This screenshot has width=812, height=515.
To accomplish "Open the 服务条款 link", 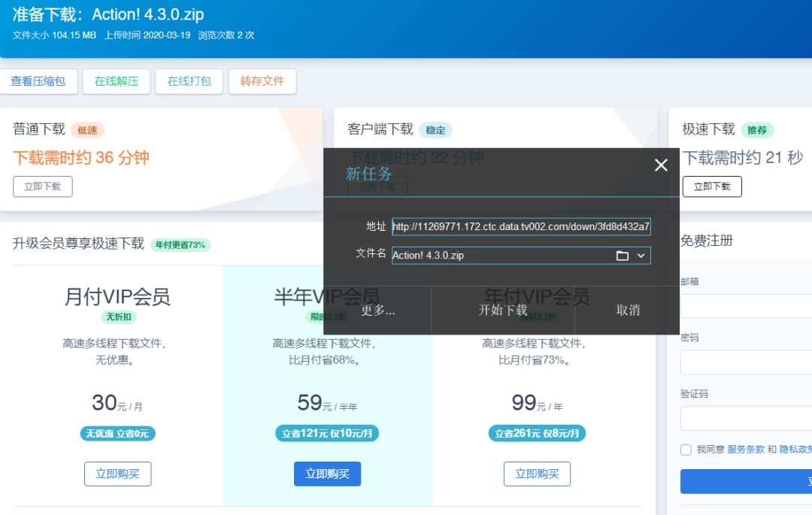I will [x=746, y=450].
